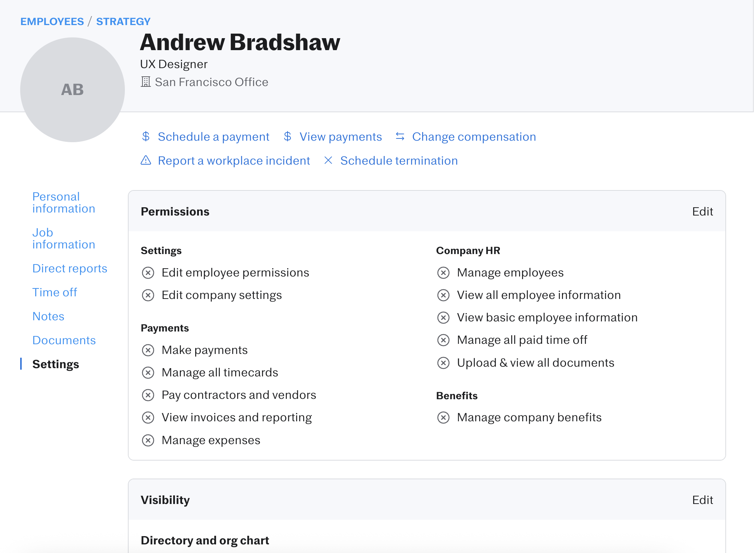The image size is (756, 553).
Task: Click the dollar icon beside View payments
Action: (x=288, y=137)
